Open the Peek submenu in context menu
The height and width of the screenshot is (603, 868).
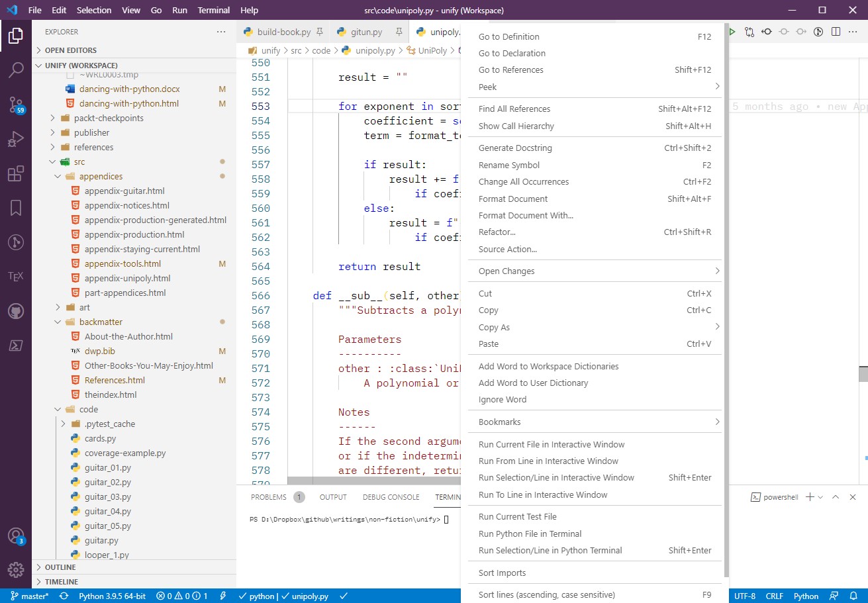click(x=596, y=87)
